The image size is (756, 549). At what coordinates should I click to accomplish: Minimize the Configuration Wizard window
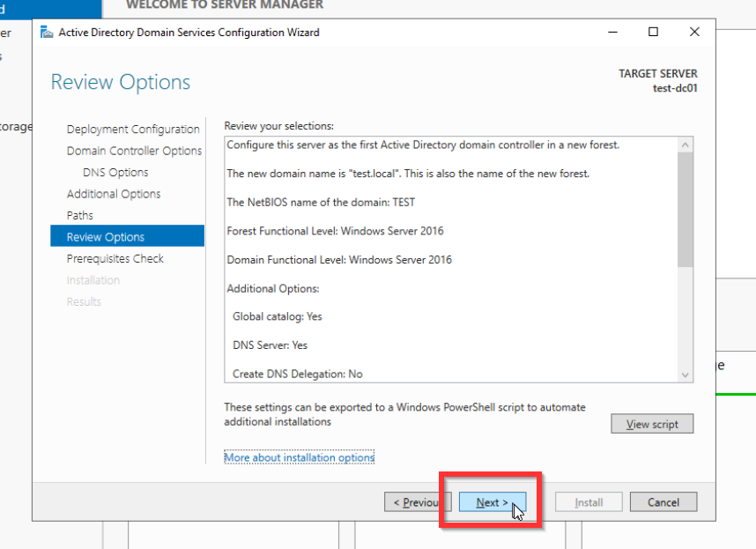(x=612, y=32)
